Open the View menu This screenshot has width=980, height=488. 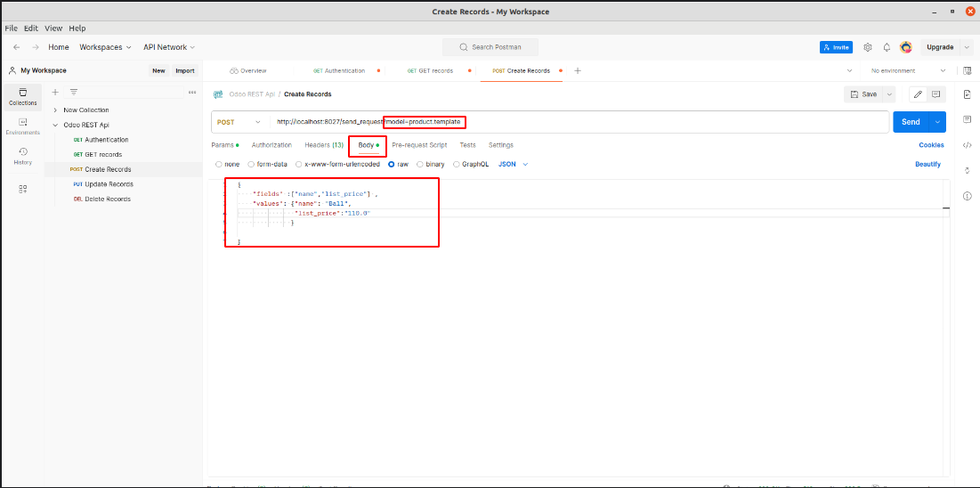click(53, 28)
